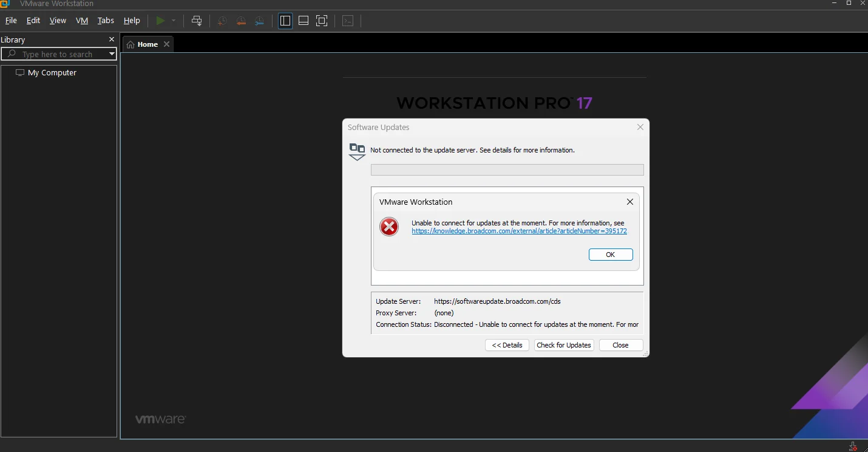Select My Computer in the Library panel
This screenshot has width=868, height=452.
coord(52,72)
